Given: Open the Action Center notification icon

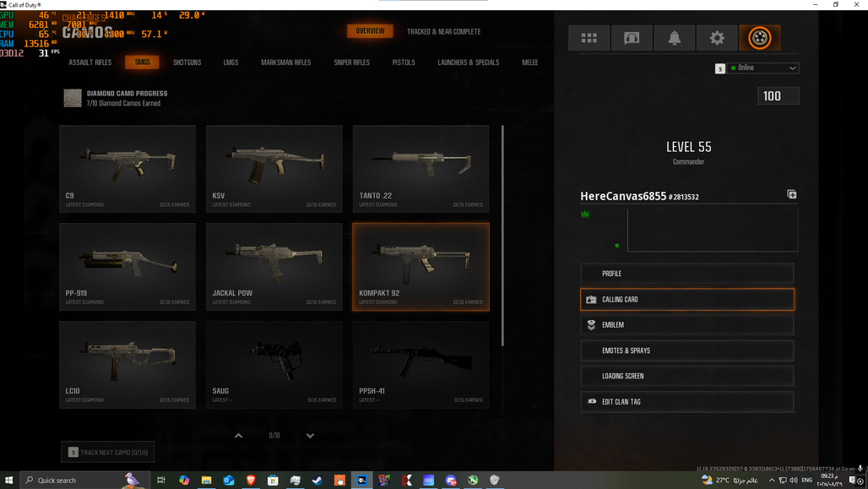Looking at the screenshot, I should (853, 481).
